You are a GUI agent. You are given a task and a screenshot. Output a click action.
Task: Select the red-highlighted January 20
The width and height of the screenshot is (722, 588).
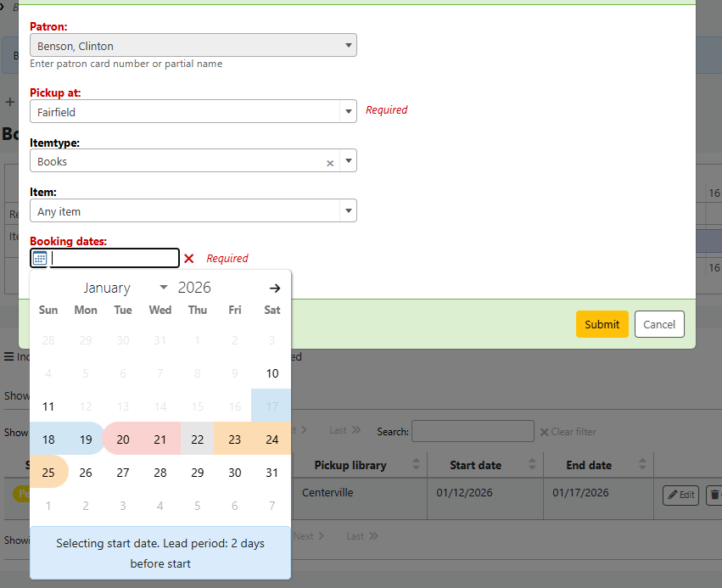click(x=123, y=440)
